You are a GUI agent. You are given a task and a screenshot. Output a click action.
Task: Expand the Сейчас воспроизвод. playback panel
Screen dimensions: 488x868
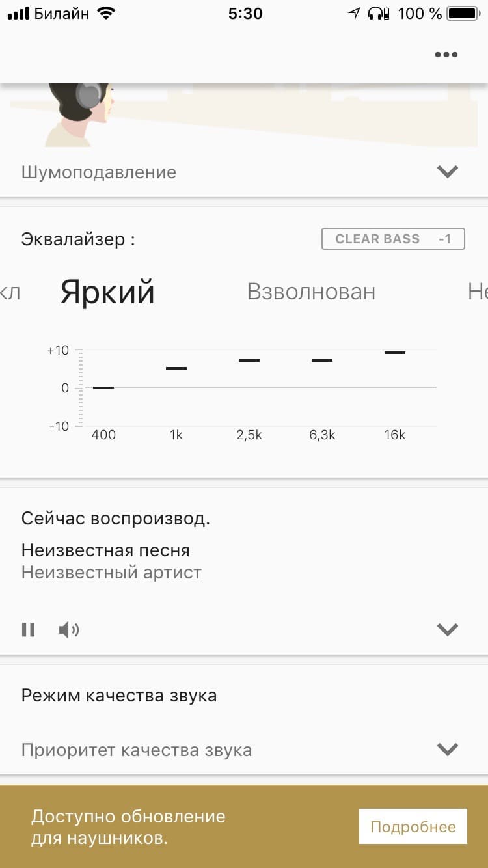point(448,629)
